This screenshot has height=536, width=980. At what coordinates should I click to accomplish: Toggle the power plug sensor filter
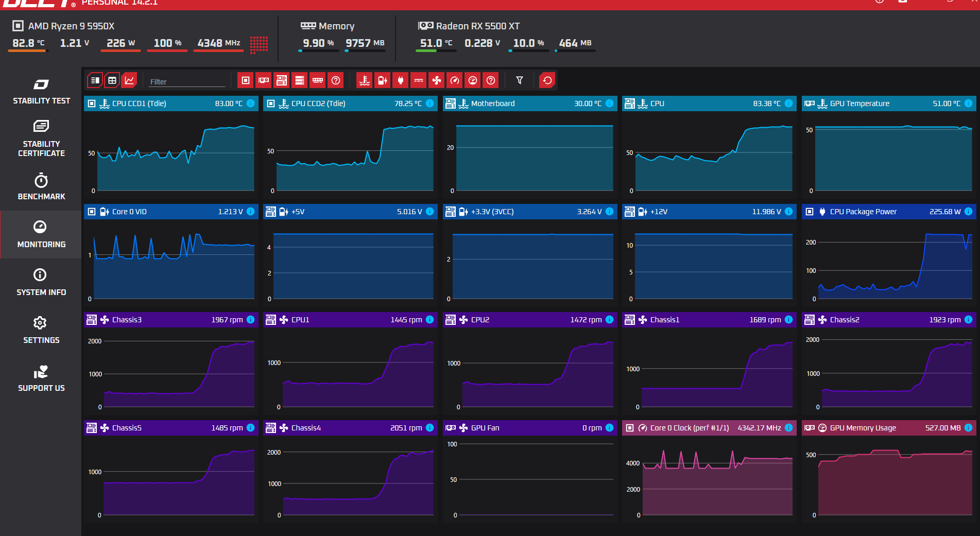[x=401, y=80]
